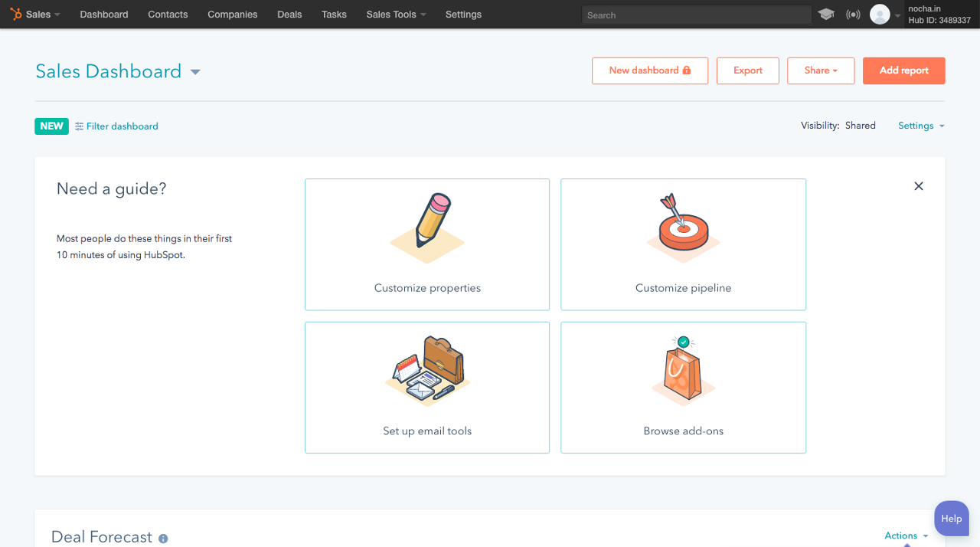Open the Contacts nav item
Viewport: 980px width, 547px height.
click(168, 15)
